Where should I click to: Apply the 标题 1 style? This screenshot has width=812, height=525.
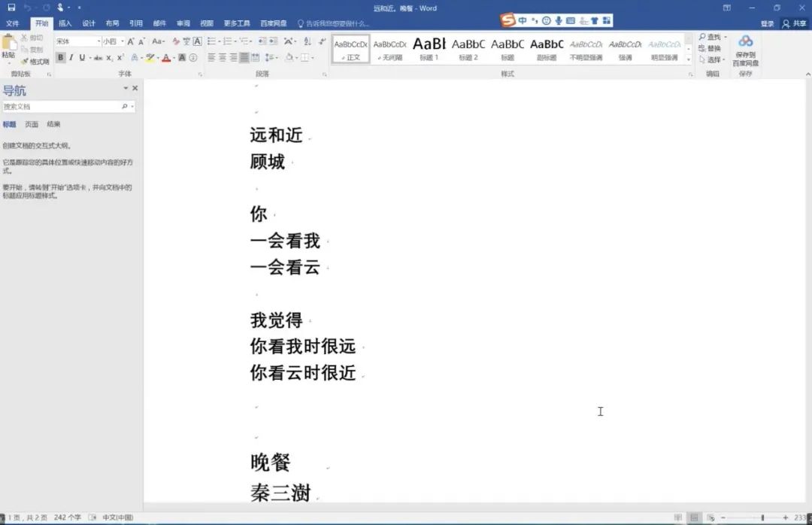coord(429,49)
